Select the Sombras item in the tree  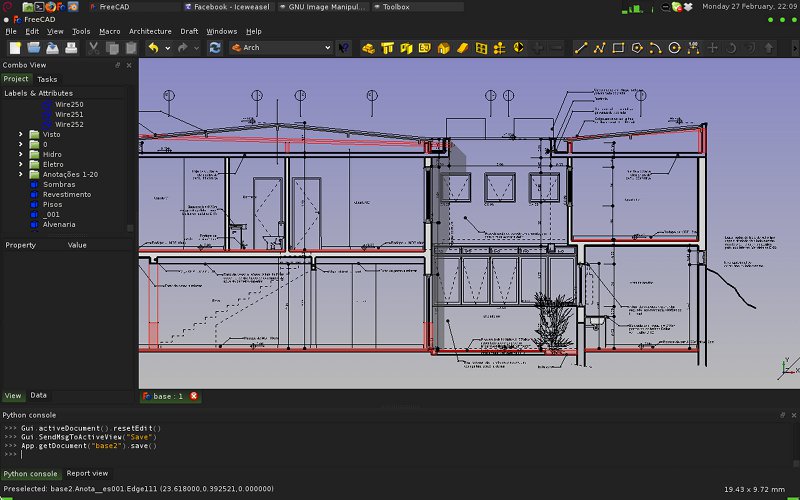pos(59,184)
